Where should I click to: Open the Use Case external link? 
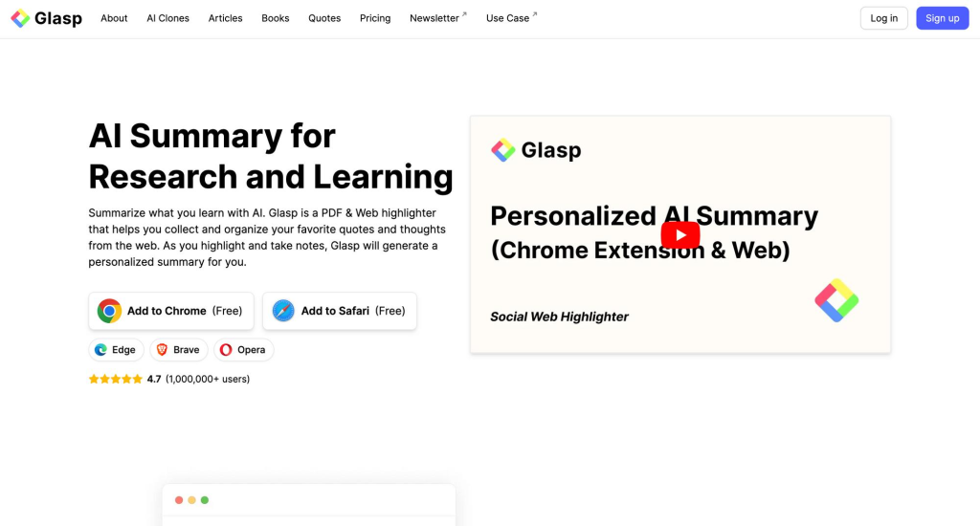coord(511,18)
